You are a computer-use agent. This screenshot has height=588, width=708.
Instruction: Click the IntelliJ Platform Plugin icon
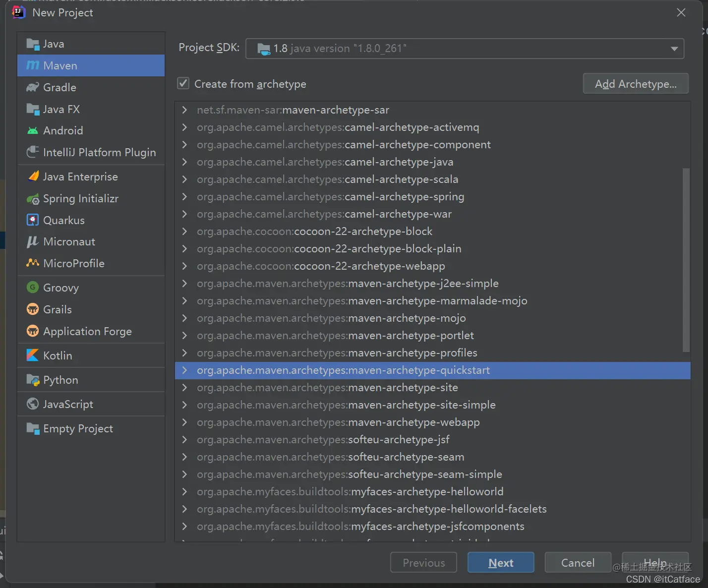coord(33,152)
